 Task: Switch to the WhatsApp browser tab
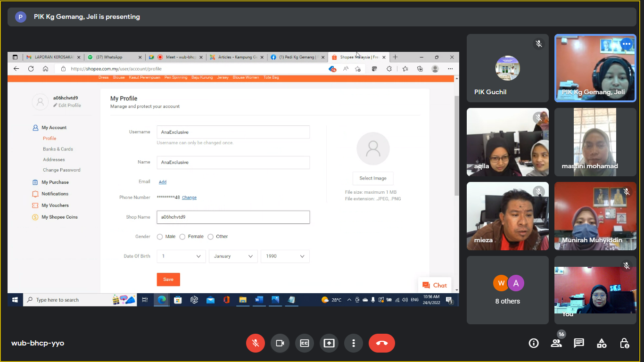pyautogui.click(x=113, y=57)
